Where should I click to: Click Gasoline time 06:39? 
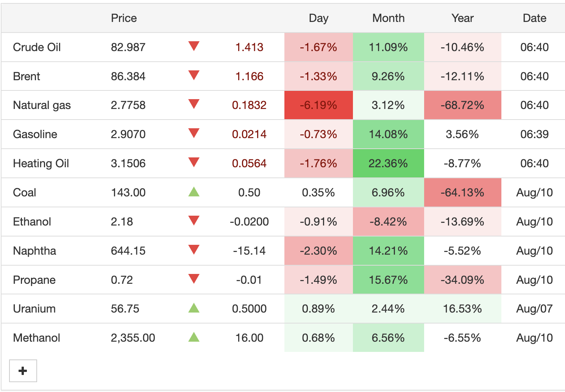pos(534,134)
